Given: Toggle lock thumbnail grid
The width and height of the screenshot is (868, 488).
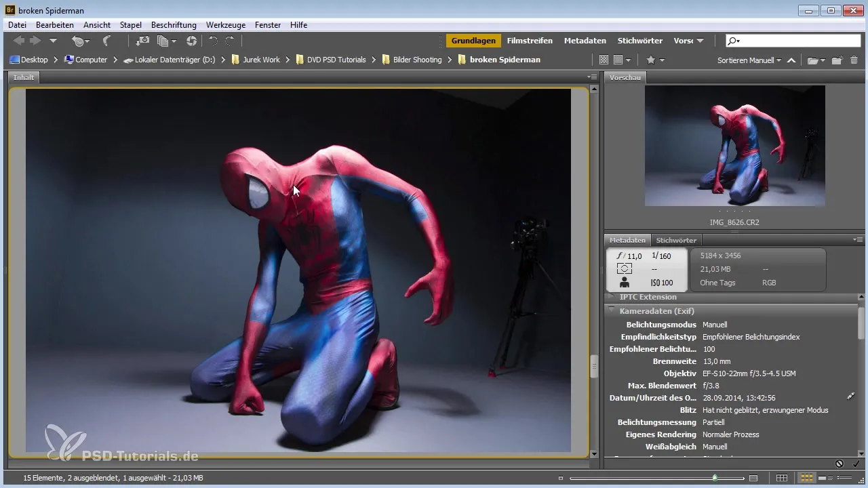Looking at the screenshot, I should click(x=782, y=479).
